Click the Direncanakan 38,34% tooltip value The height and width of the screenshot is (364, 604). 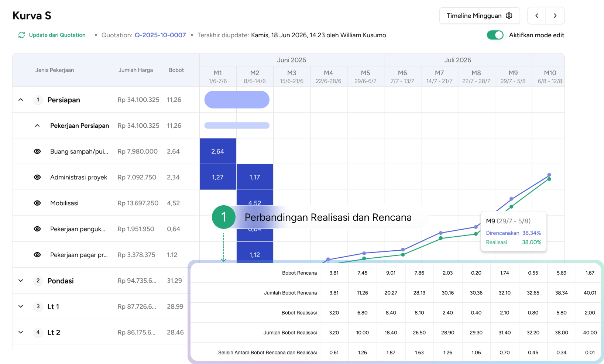(531, 233)
